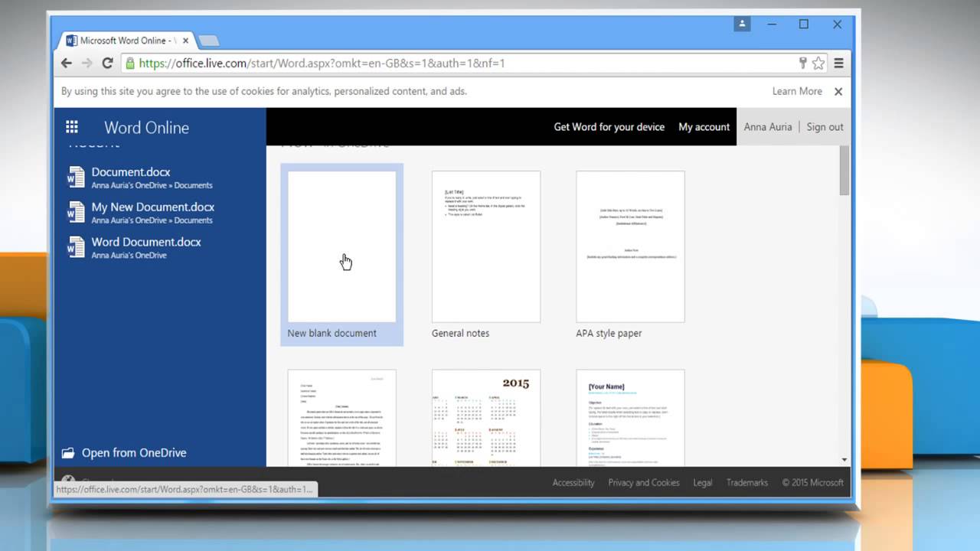Open the app launcher grid icon
This screenshot has height=551, width=980.
(x=72, y=127)
